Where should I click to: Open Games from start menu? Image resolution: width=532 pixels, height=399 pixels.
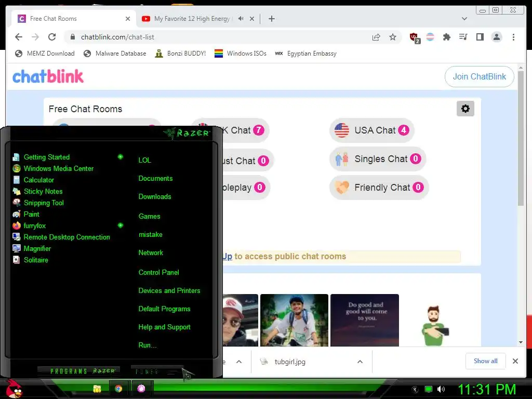149,217
